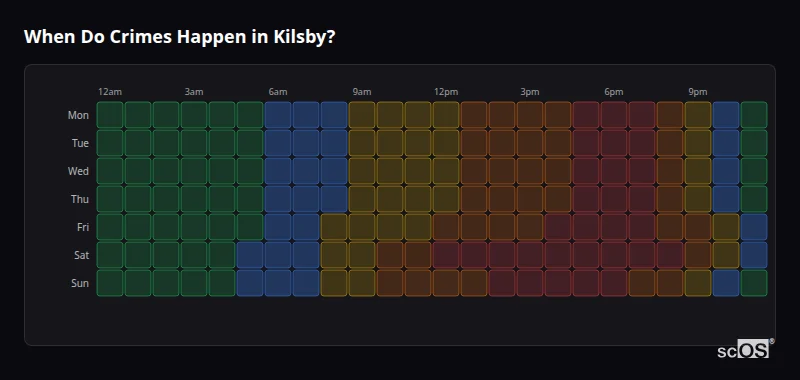Click the Friday 12pm orange cell
Image resolution: width=800 pixels, height=380 pixels.
coord(446,227)
